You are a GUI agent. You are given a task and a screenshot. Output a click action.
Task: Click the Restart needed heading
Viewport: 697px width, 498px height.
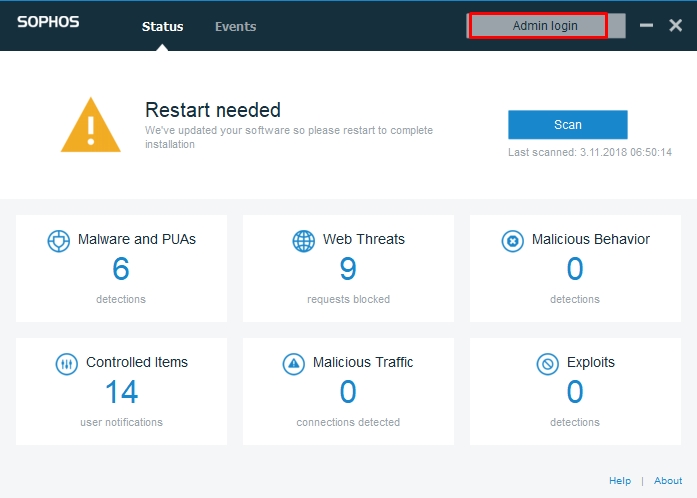213,110
